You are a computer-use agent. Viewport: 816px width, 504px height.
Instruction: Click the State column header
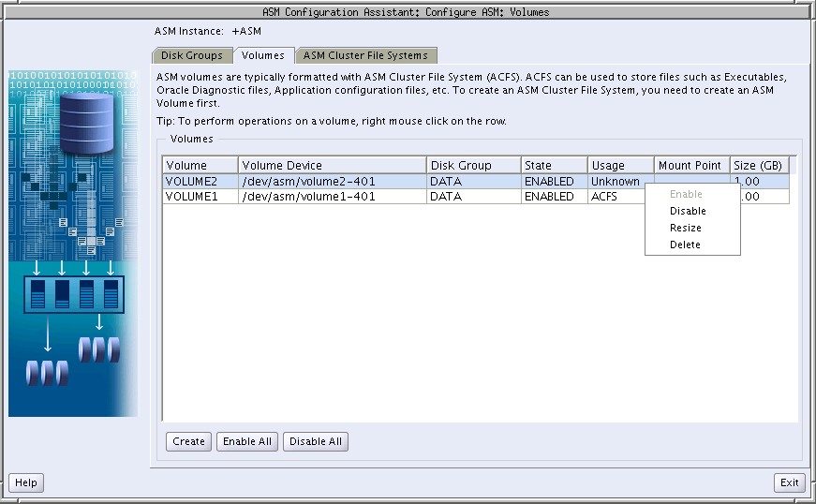coord(555,166)
